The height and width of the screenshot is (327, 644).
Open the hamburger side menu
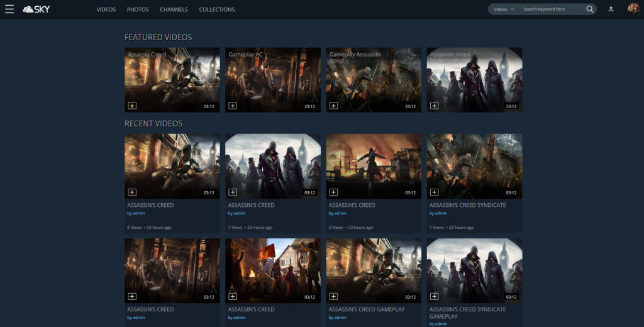pyautogui.click(x=9, y=9)
